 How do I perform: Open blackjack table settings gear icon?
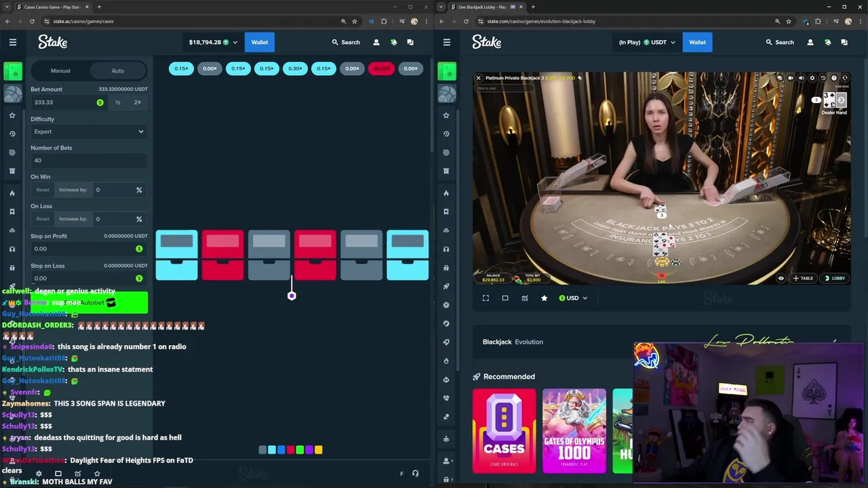(812, 78)
